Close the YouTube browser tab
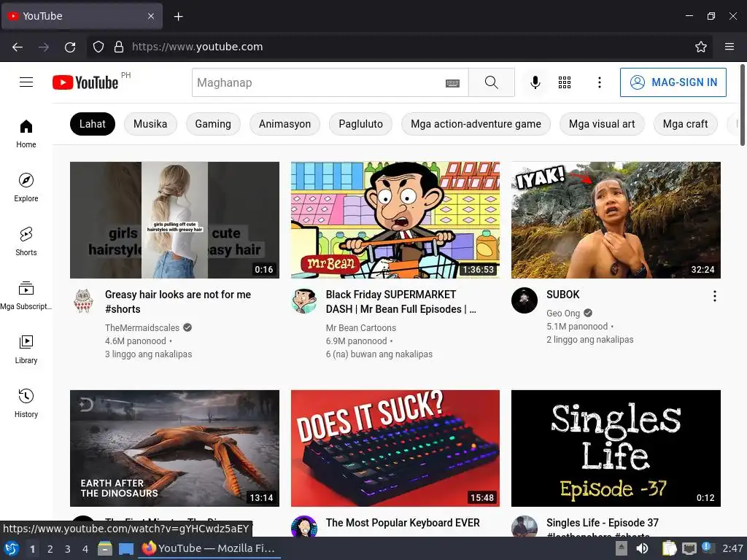The width and height of the screenshot is (747, 560). coord(150,16)
